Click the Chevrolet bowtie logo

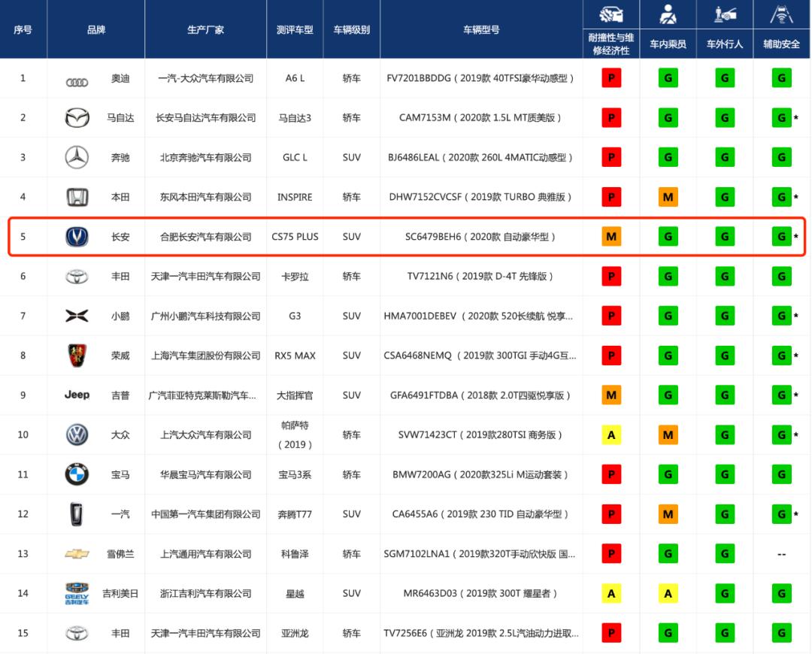tap(77, 554)
